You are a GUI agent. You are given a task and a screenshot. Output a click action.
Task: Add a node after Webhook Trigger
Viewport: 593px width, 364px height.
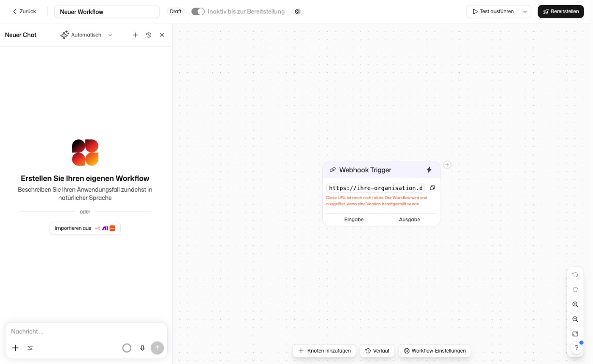[x=447, y=165]
